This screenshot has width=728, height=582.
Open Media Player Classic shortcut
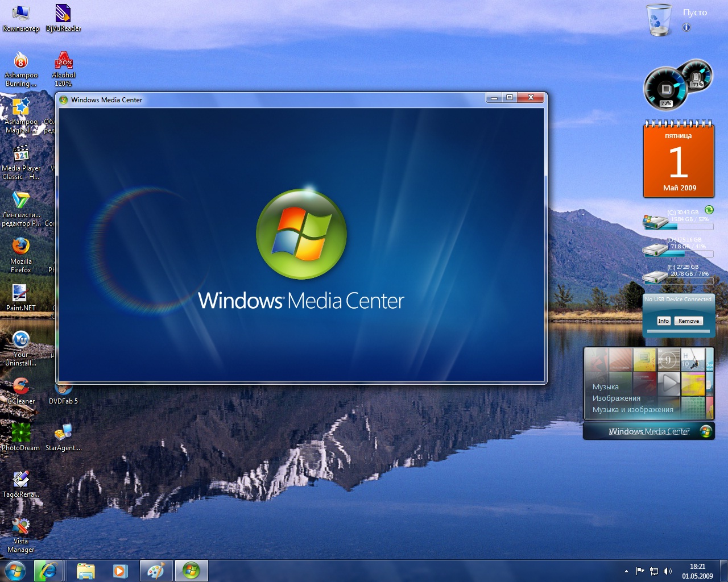pos(21,162)
